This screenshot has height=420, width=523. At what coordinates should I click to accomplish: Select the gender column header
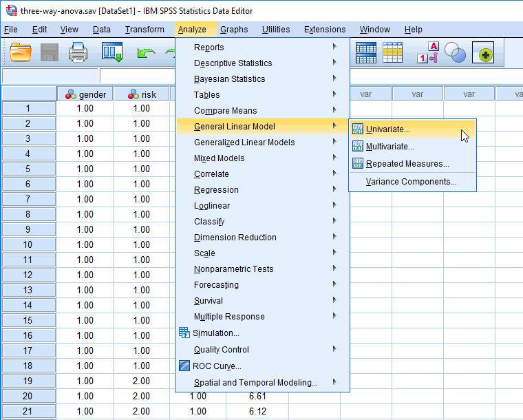click(x=85, y=94)
